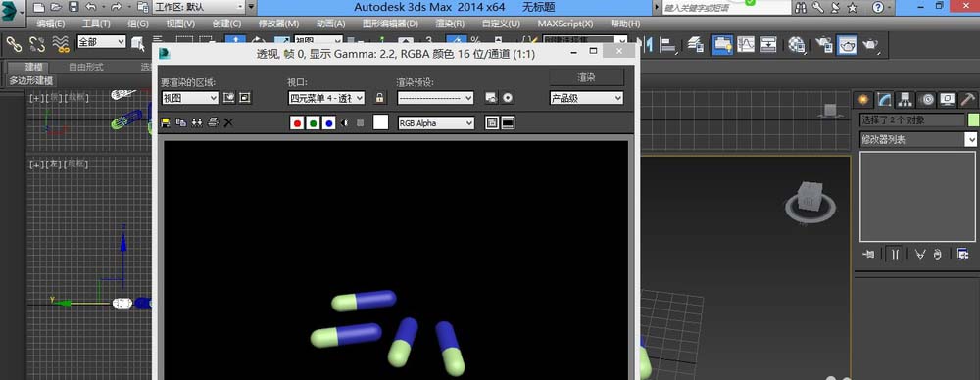Select the Bind to Space Warp tool
The height and width of the screenshot is (380, 980).
(x=61, y=44)
